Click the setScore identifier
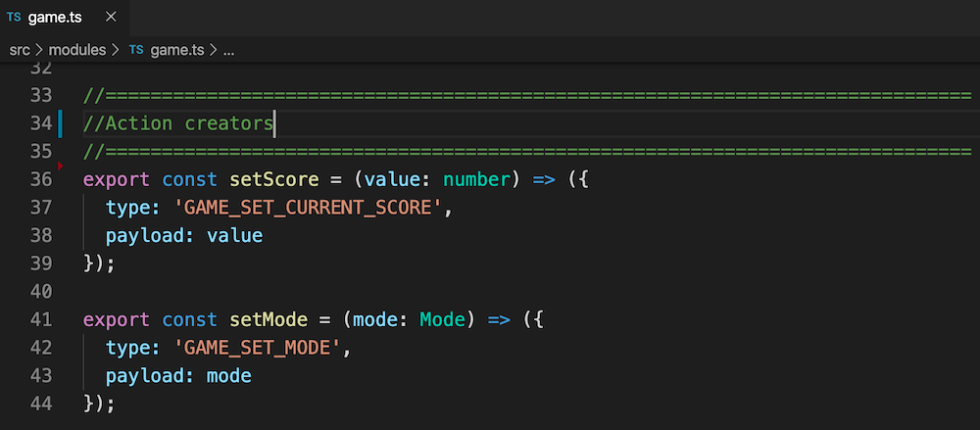980x430 pixels. point(273,180)
